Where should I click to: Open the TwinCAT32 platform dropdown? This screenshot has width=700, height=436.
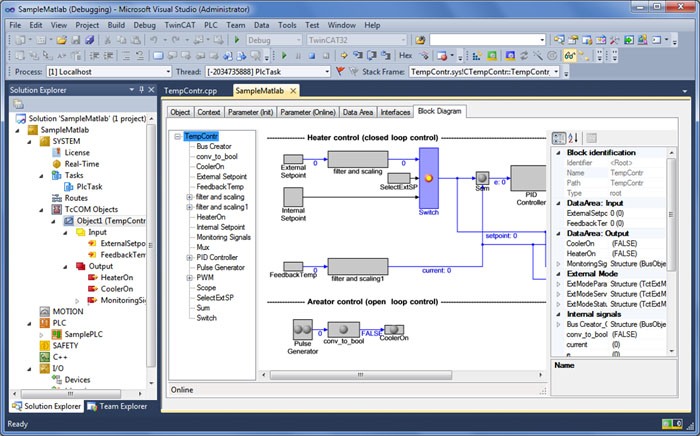pyautogui.click(x=403, y=40)
